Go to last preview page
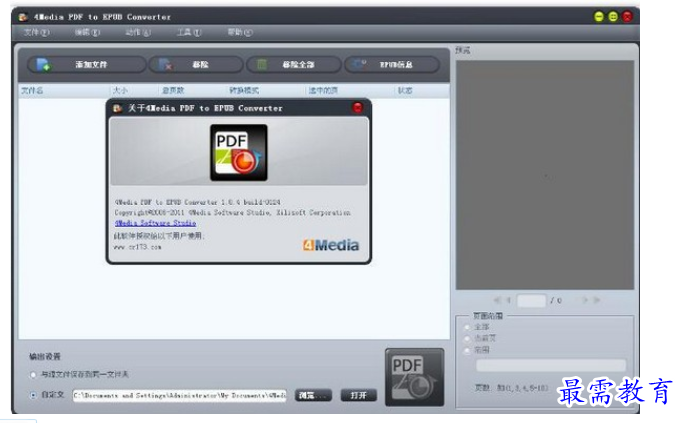This screenshot has width=681, height=423. [x=597, y=300]
